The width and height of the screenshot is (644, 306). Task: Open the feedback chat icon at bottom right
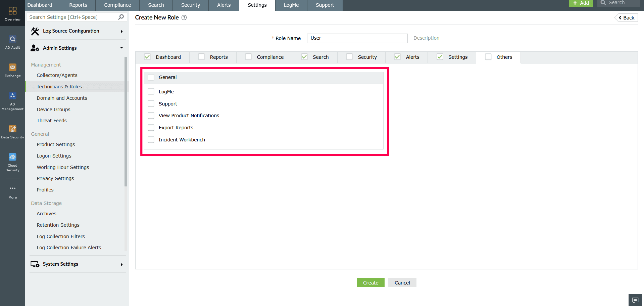coord(635,300)
